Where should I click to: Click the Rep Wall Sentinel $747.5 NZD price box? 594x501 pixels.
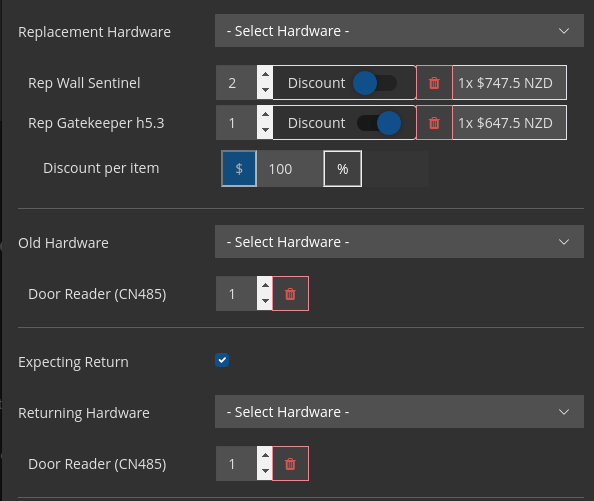pos(510,83)
